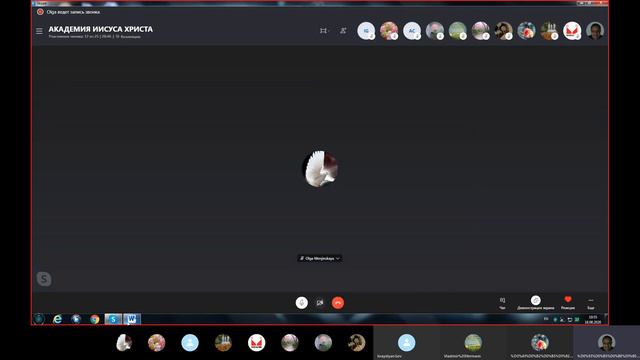Image resolution: width=640 pixels, height=360 pixels.
Task: Turn on the video camera button
Action: pos(320,303)
